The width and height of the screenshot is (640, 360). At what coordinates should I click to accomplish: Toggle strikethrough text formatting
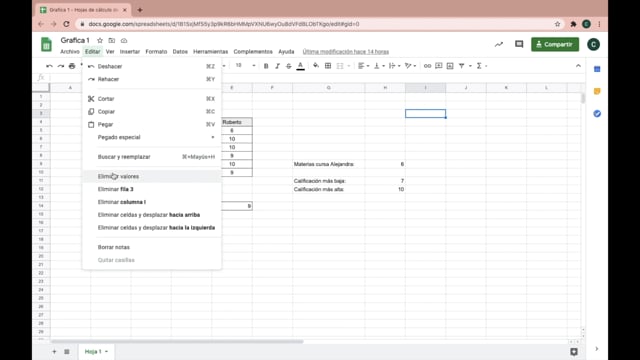289,66
